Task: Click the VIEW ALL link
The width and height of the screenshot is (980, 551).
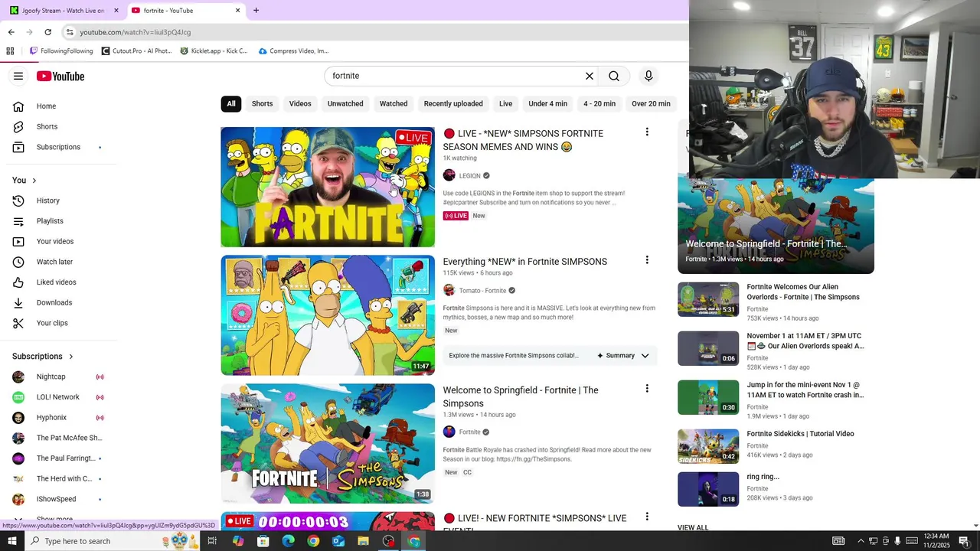Action: coord(693,527)
